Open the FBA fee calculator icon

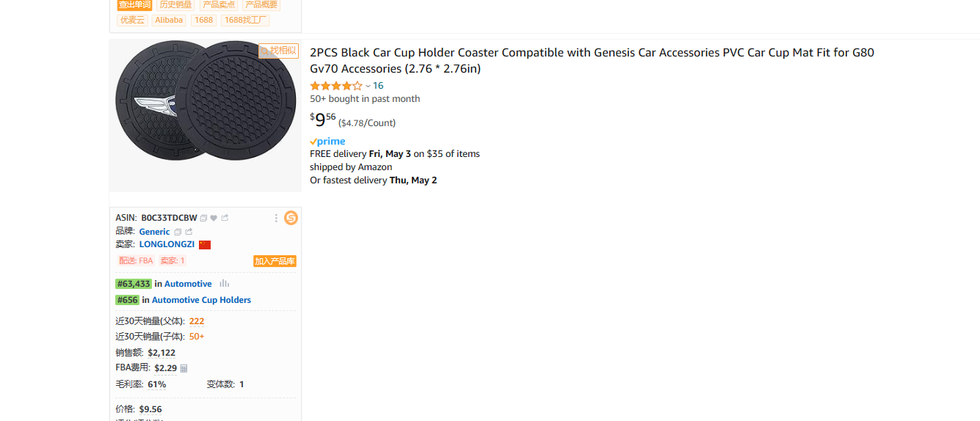coord(184,368)
